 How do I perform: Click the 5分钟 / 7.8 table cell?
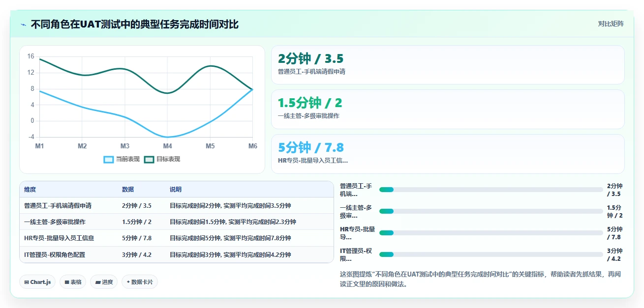137,238
